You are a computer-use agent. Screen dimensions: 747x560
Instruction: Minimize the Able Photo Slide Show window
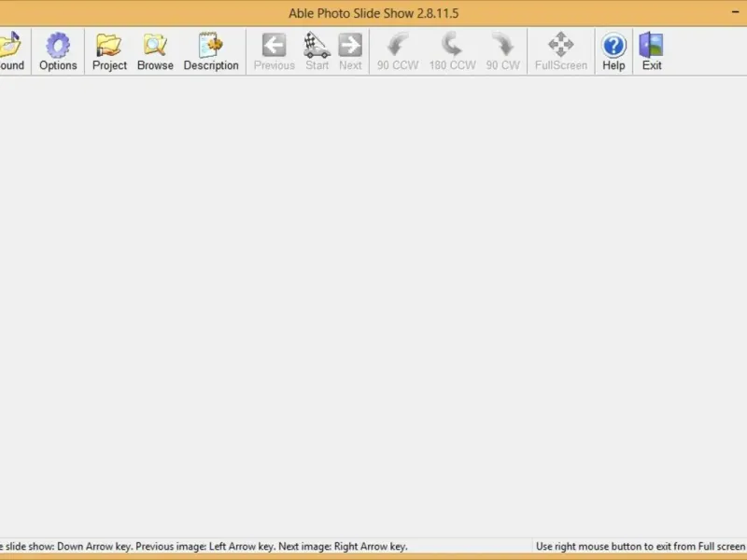[x=736, y=12]
